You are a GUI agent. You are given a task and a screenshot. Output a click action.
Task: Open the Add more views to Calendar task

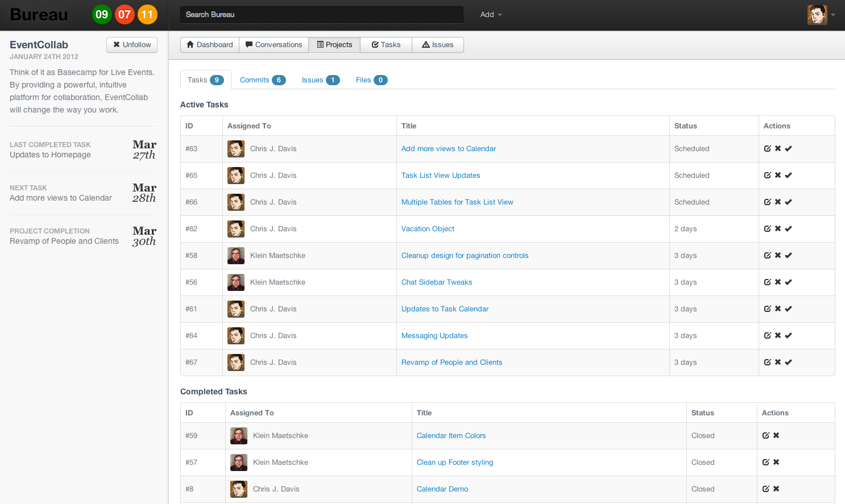(449, 149)
